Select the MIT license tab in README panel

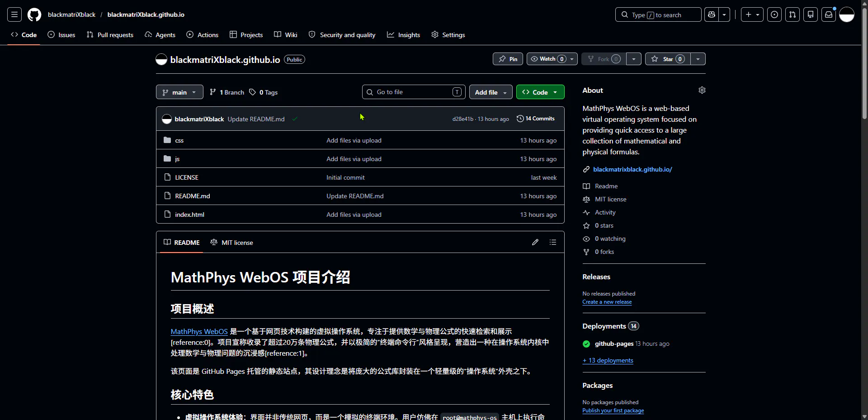[232, 243]
